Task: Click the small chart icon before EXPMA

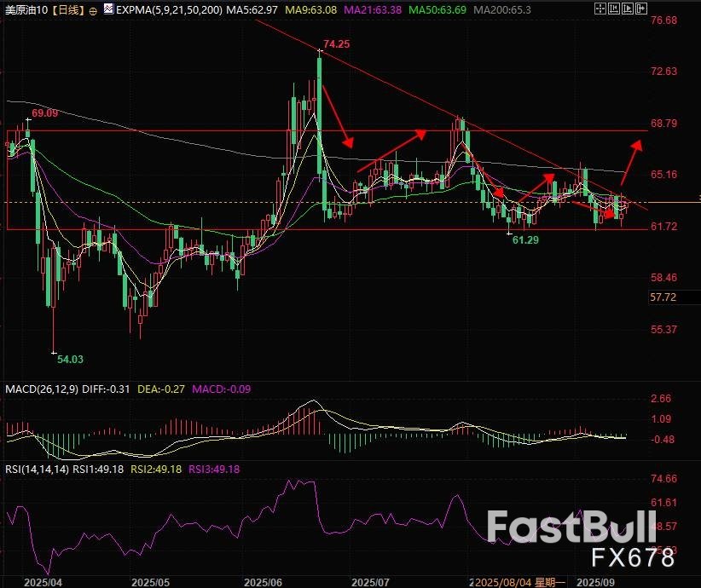Action: 108,9
